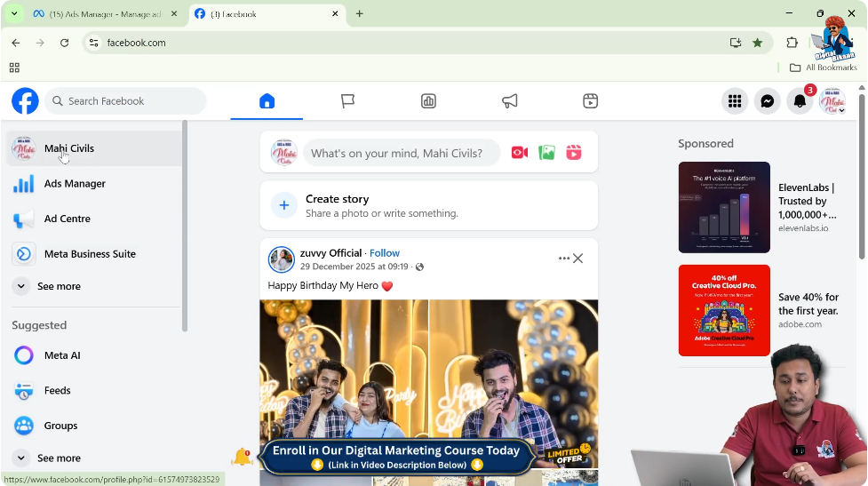Click the What's on your mind box
868x486 pixels.
pos(402,153)
